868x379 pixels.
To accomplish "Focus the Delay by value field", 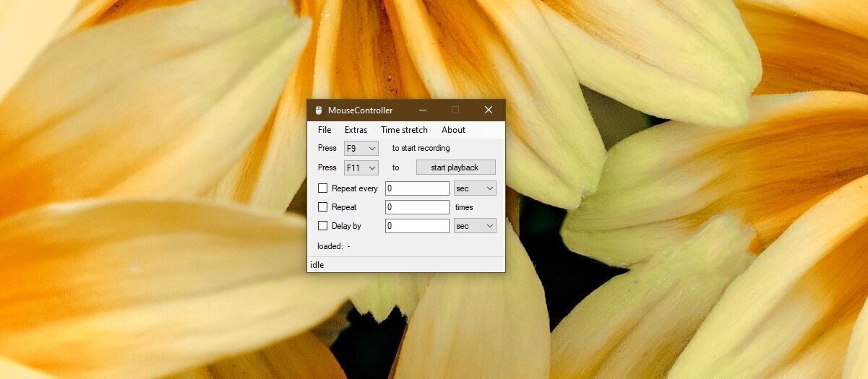I will (417, 226).
